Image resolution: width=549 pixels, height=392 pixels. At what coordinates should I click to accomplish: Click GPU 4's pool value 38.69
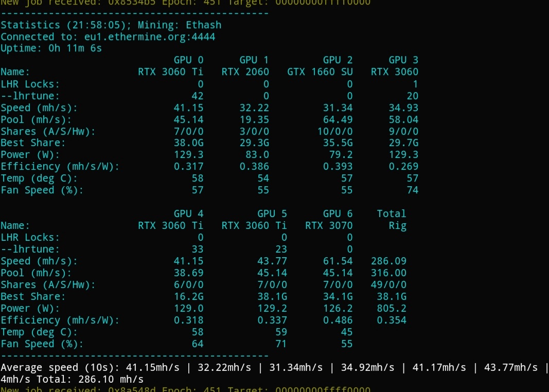(188, 273)
